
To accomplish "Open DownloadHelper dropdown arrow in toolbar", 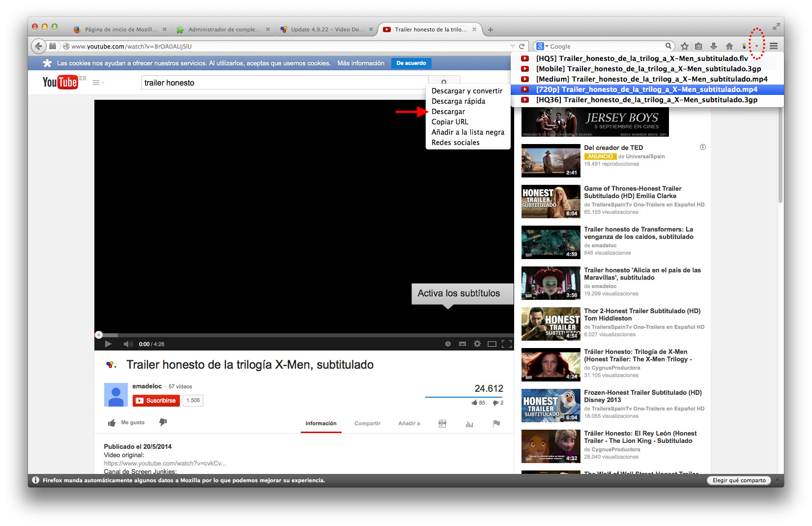I will [756, 46].
